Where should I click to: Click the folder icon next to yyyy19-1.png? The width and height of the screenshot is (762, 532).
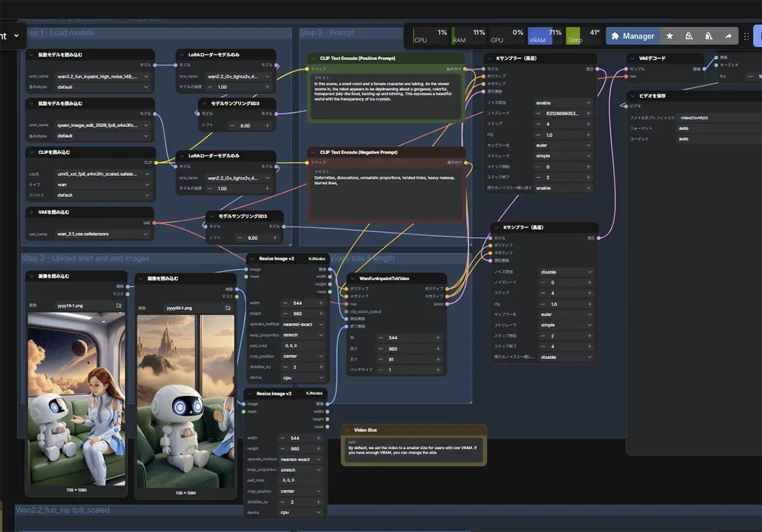pos(119,305)
